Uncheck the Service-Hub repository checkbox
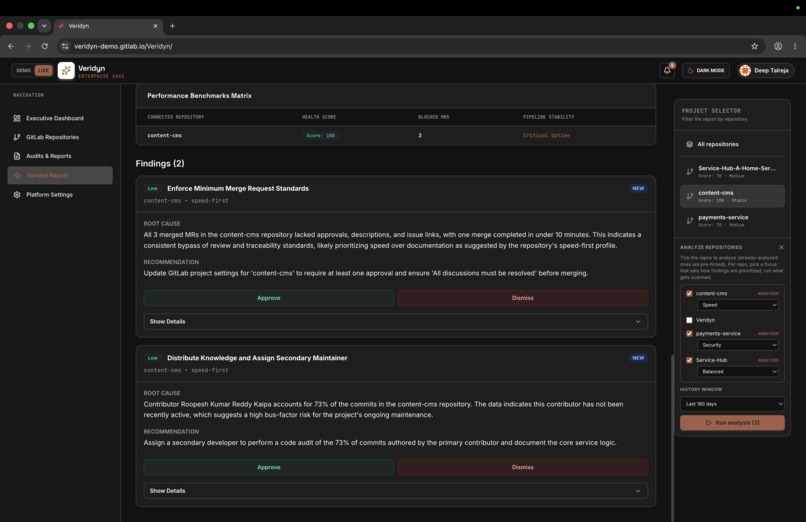 pyautogui.click(x=689, y=360)
